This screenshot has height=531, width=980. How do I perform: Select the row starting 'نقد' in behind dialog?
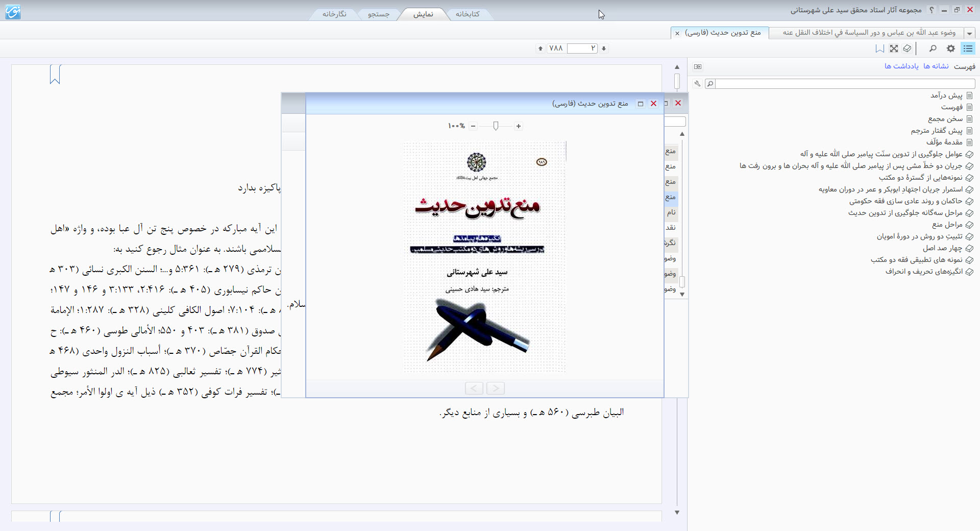671,228
